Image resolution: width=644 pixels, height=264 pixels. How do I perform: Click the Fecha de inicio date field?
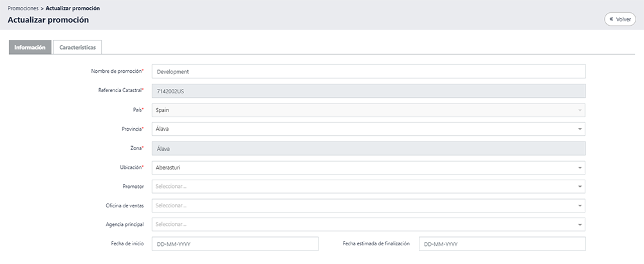(x=235, y=244)
